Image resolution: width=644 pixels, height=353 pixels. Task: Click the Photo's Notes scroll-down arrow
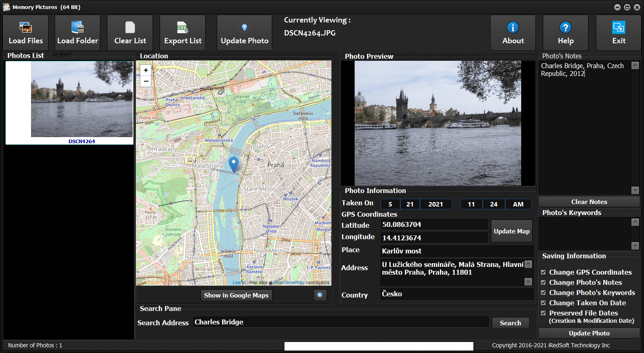pos(635,190)
